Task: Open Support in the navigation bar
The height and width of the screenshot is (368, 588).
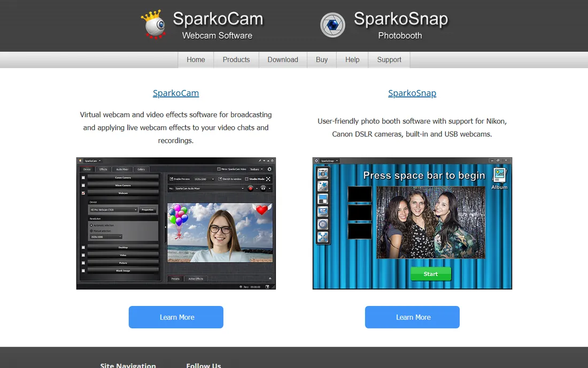Action: [x=389, y=60]
